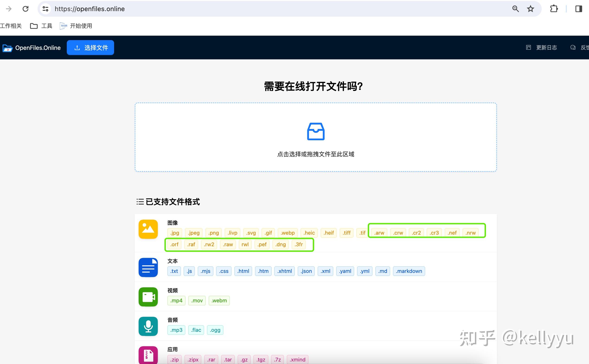Image resolution: width=589 pixels, height=364 pixels.
Task: Click the blue text document icon
Action: click(x=148, y=267)
